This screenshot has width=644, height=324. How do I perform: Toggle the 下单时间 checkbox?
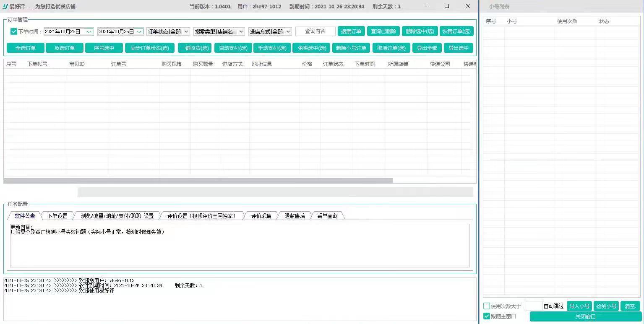(x=14, y=31)
